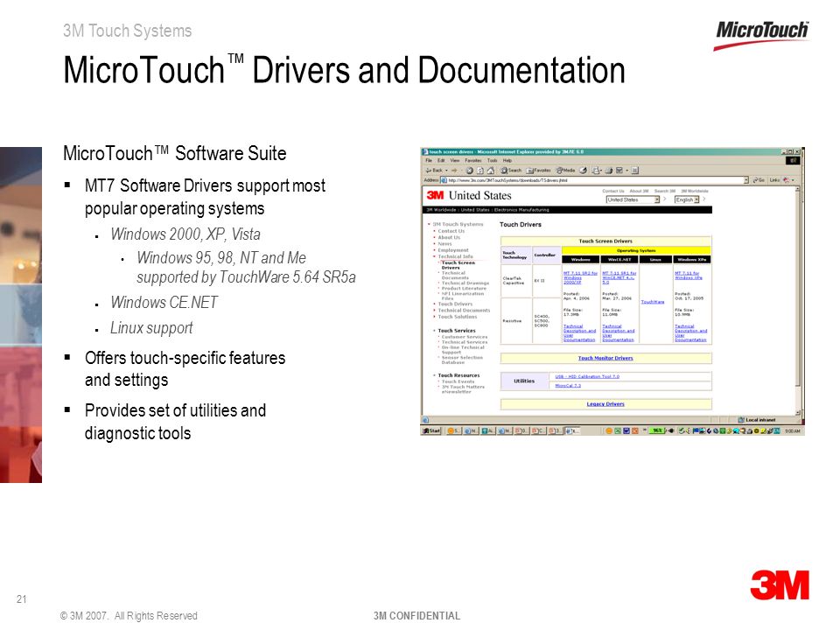This screenshot has width=840, height=630.
Task: Click the red 3M logo at slide corner
Action: (x=780, y=585)
